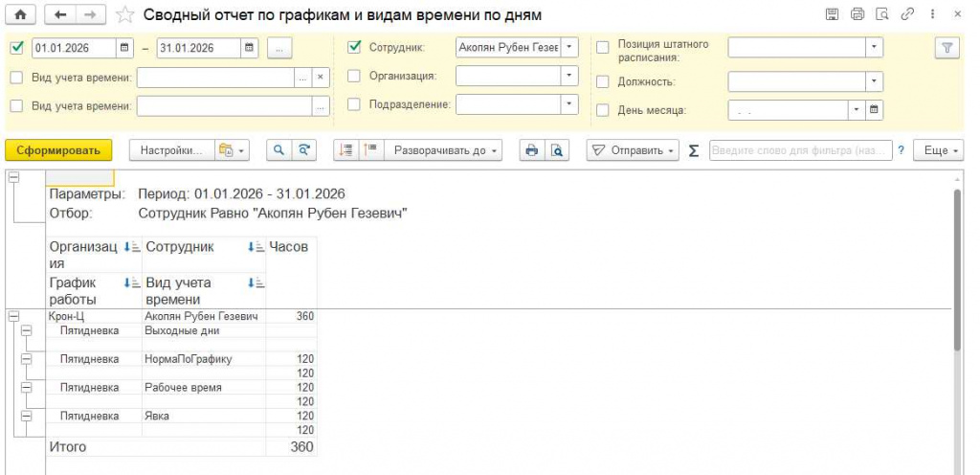
Task: Go to the home page icon
Action: (20, 15)
